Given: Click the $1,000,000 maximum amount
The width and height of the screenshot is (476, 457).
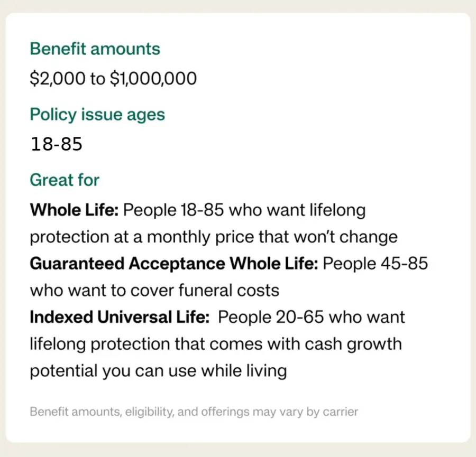Looking at the screenshot, I should click(x=153, y=79).
